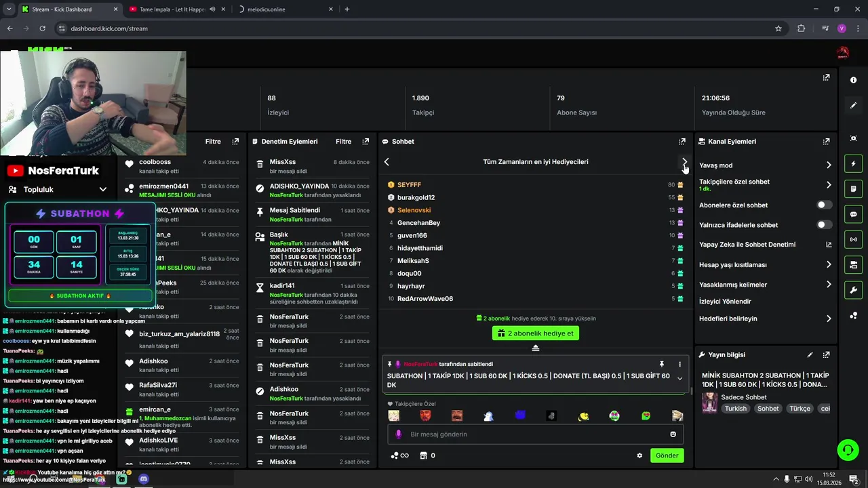Screen dimensions: 868x488
Task: Mute audio on Tame Impala tab
Action: point(212,9)
